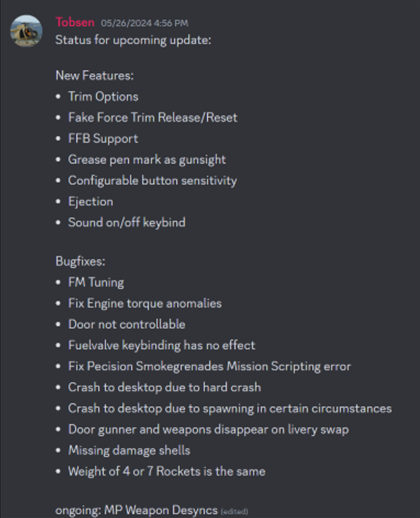The image size is (420, 518).
Task: Click the 'Fake Force Trim Release/Reset' line
Action: tap(153, 118)
